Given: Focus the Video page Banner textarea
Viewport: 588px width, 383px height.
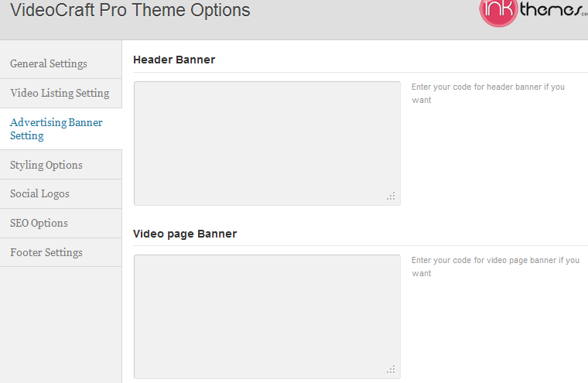Looking at the screenshot, I should (267, 316).
